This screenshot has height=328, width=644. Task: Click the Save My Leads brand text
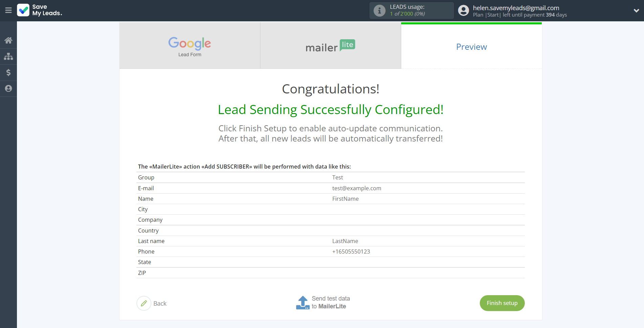[47, 10]
